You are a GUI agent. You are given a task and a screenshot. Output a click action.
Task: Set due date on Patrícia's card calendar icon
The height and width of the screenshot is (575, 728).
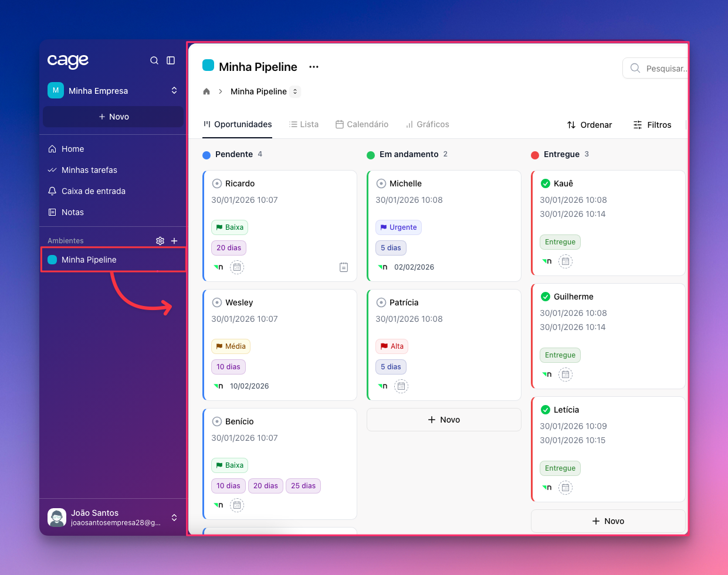[401, 386]
